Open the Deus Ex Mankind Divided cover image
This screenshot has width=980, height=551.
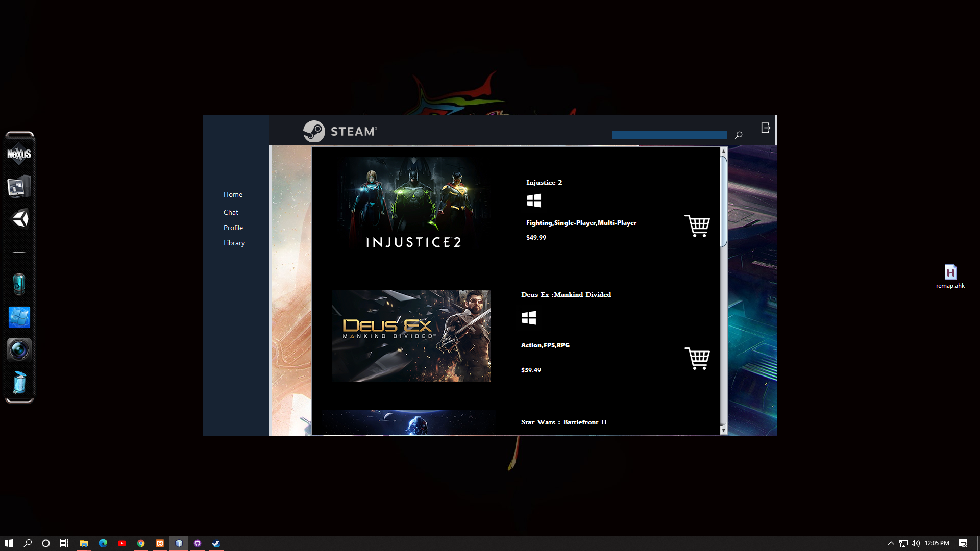click(x=411, y=336)
